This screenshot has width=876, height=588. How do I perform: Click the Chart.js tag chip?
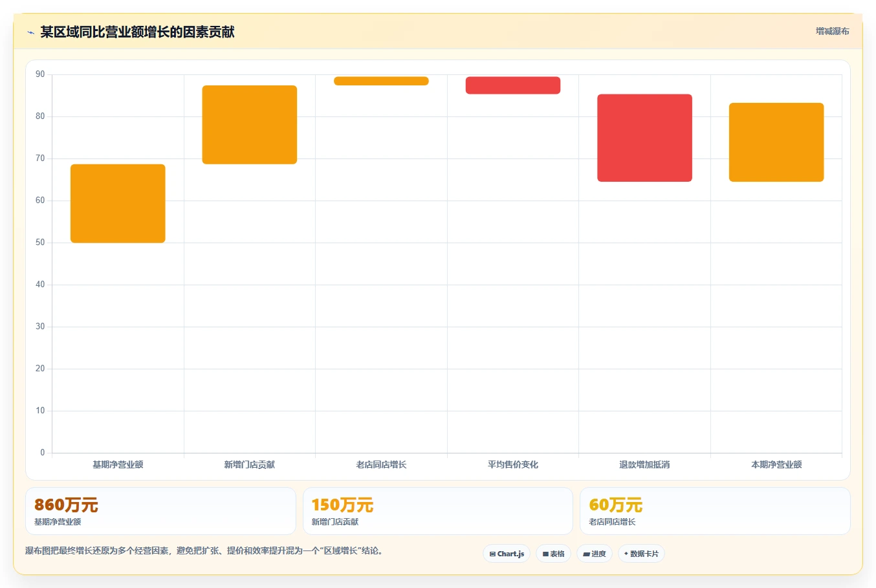pyautogui.click(x=507, y=554)
